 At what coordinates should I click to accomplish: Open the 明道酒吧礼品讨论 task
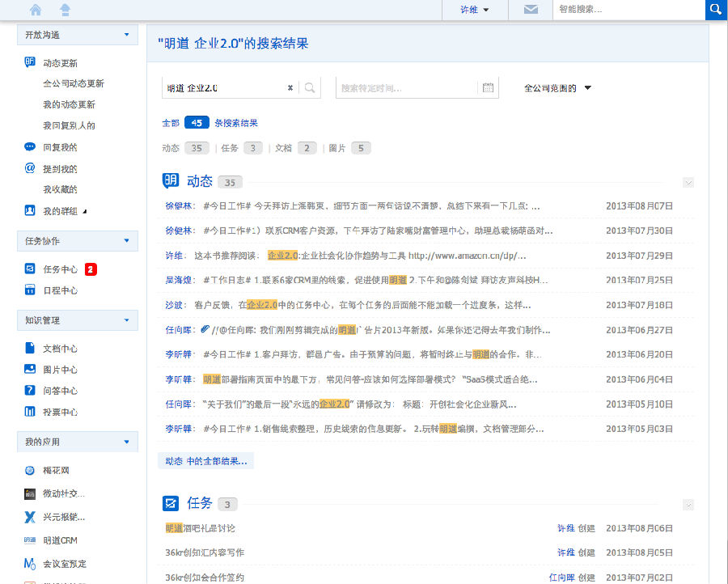tap(200, 528)
